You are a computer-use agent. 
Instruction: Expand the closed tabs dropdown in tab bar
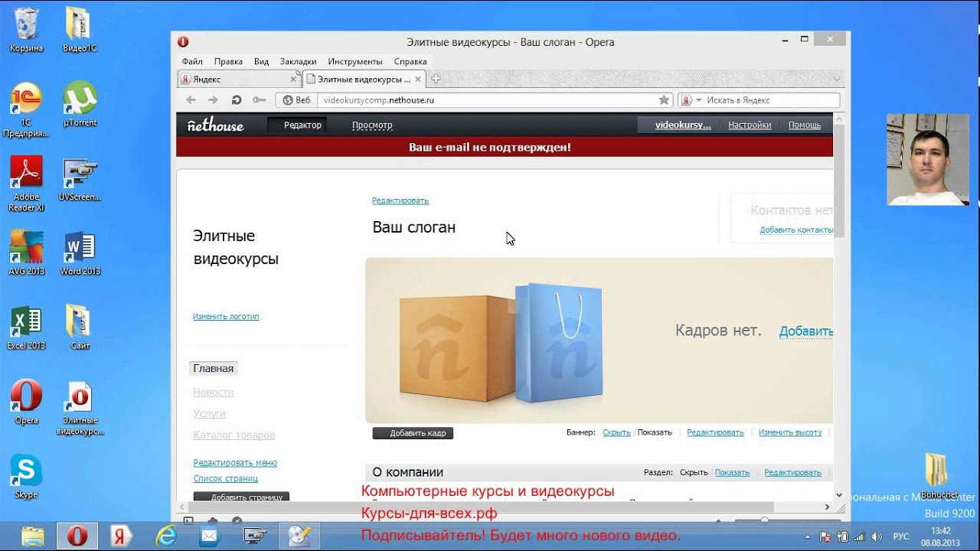[x=838, y=79]
